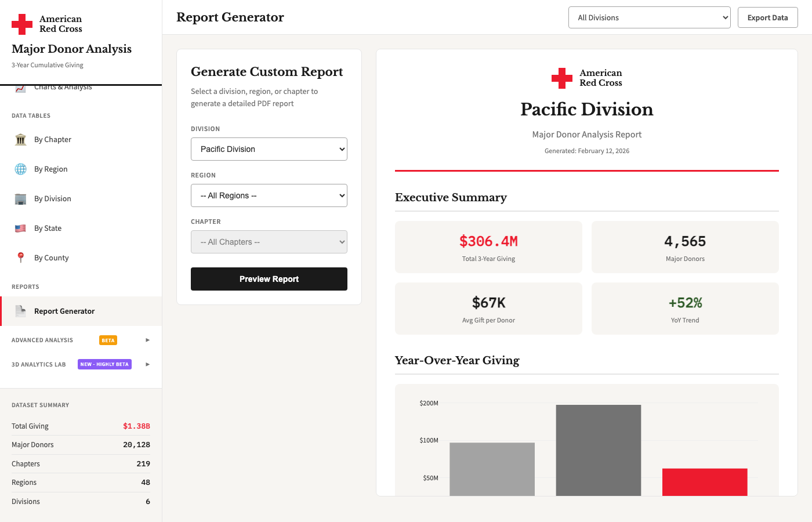
Task: Click the By County pin icon
Action: [21, 258]
